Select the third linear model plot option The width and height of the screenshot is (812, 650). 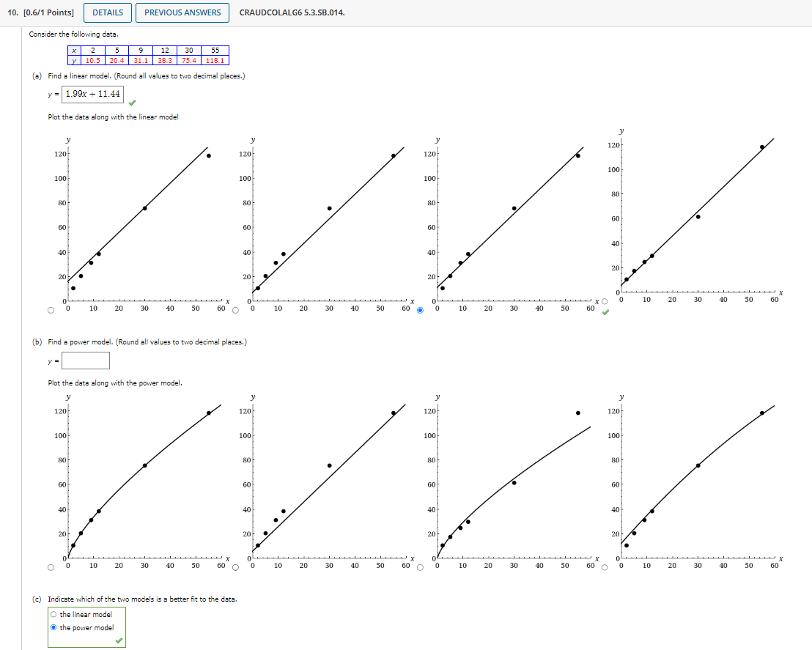[418, 310]
